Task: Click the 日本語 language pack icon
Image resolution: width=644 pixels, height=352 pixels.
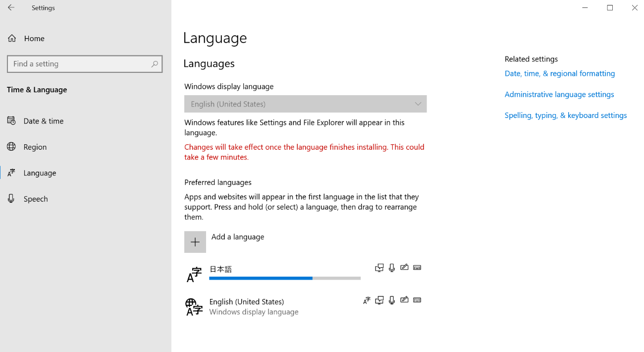Action: (x=194, y=274)
